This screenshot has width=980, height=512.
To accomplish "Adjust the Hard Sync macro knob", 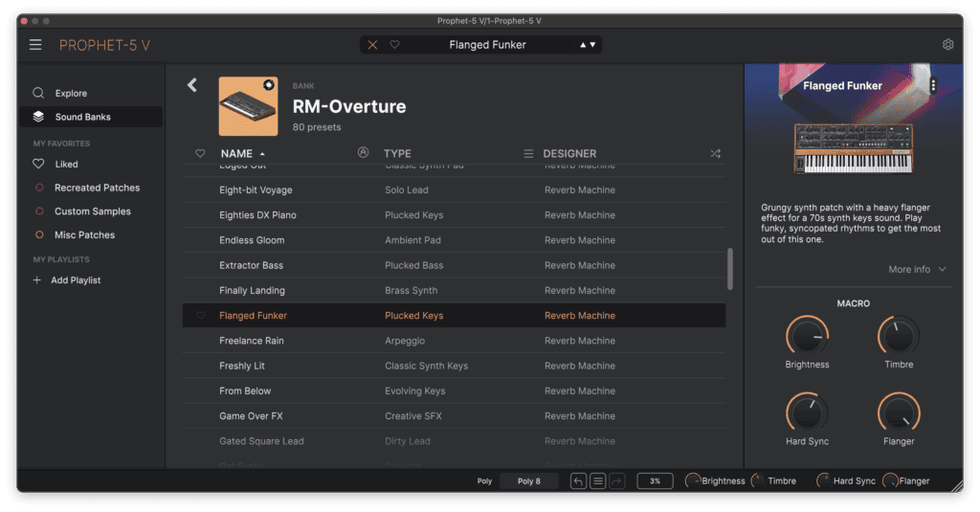I will click(x=807, y=412).
